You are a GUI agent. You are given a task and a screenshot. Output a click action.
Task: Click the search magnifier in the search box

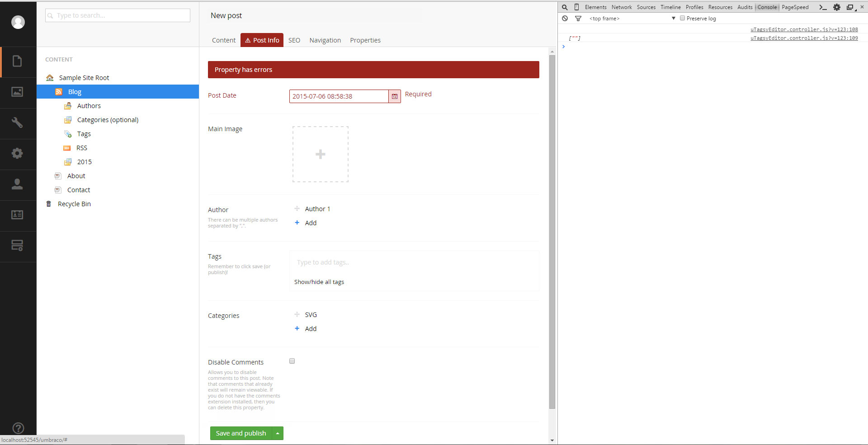click(50, 15)
